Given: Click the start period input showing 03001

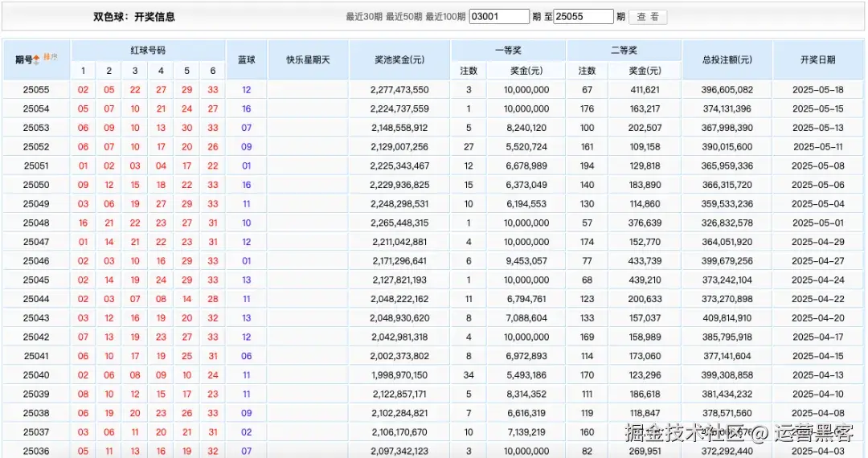Looking at the screenshot, I should [x=499, y=17].
